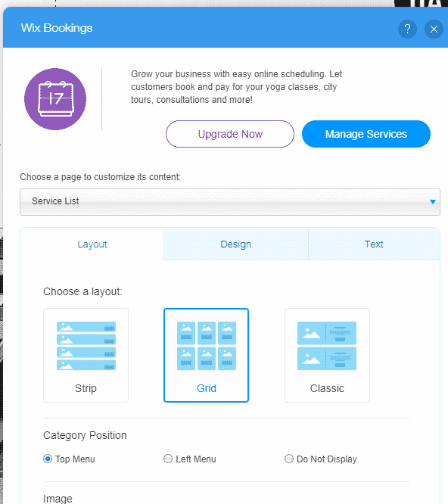Click the Image section heading
This screenshot has width=448, height=504.
click(58, 499)
